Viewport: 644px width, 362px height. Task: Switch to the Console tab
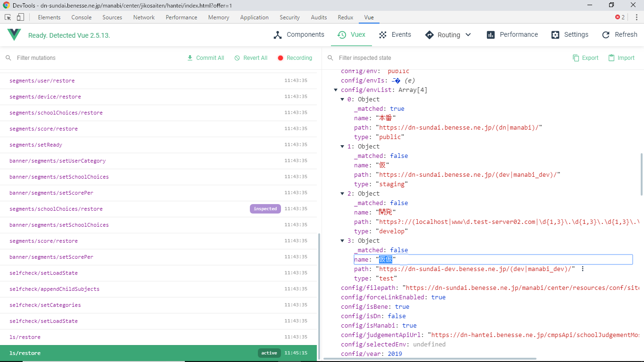click(82, 17)
